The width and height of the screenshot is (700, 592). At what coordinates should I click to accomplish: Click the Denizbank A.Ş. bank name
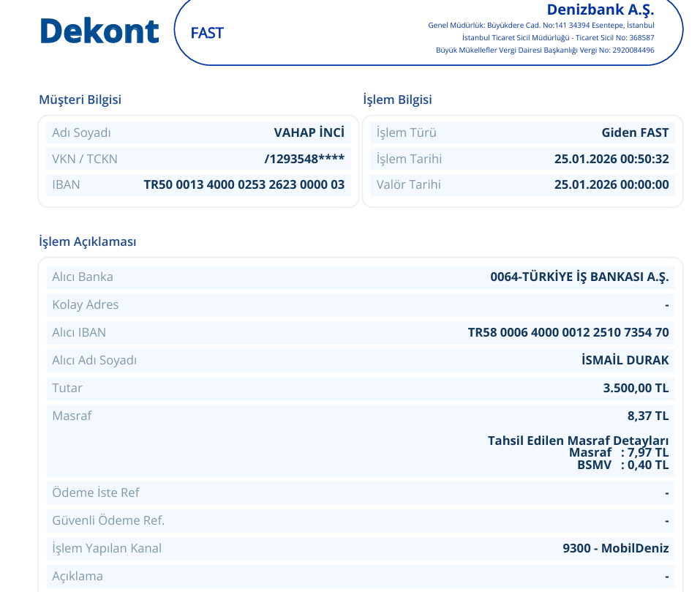601,10
